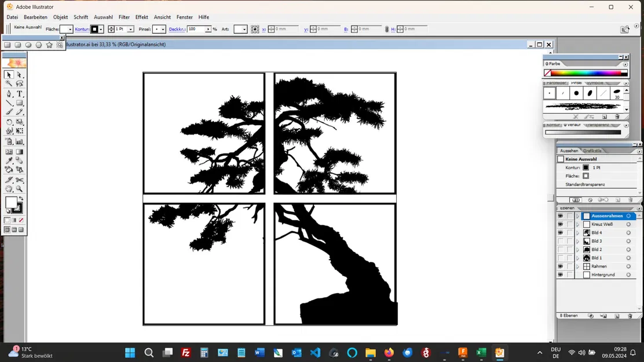Toggle visibility of the Rahmen layer
The image size is (644, 362).
pos(561,266)
